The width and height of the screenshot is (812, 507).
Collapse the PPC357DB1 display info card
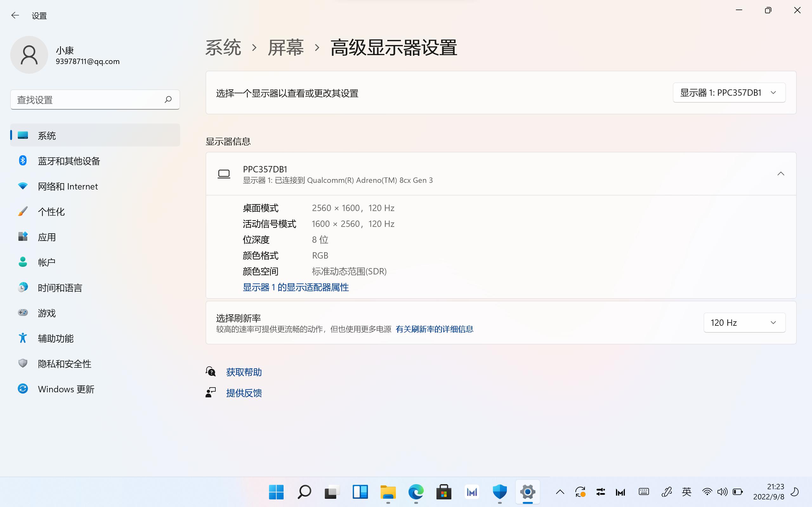coord(781,174)
